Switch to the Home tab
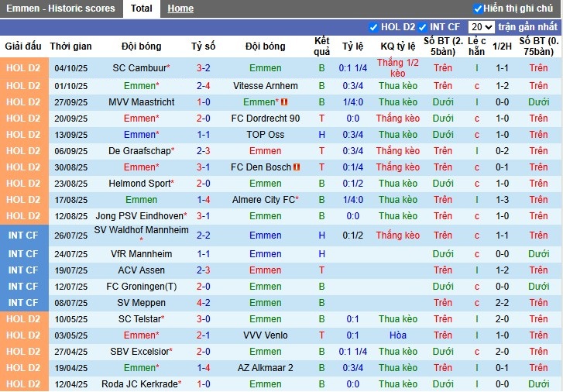 click(x=180, y=9)
